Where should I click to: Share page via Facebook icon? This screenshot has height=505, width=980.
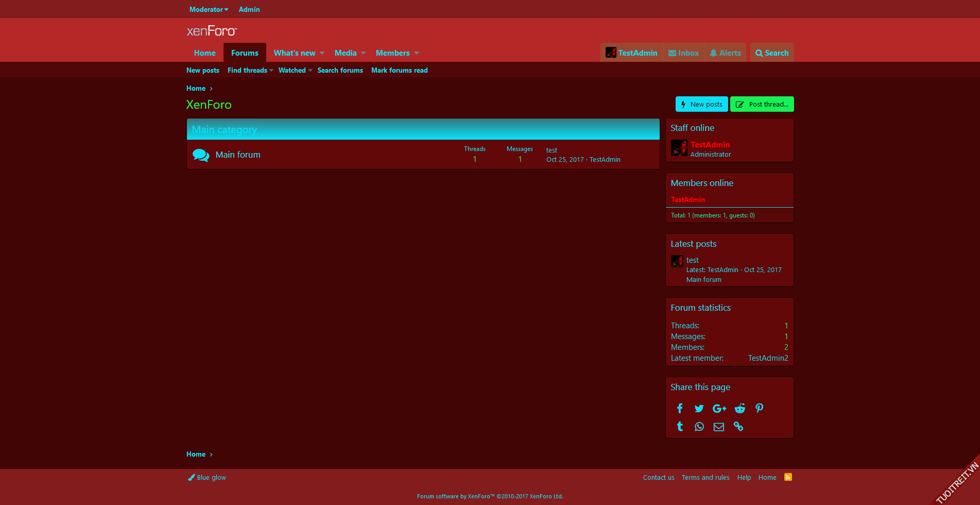[680, 409]
